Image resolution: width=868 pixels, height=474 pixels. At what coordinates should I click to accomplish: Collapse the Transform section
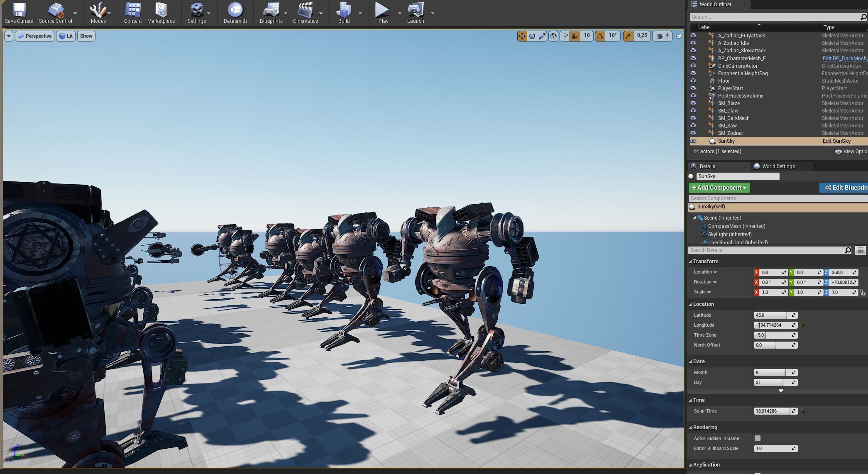click(691, 261)
